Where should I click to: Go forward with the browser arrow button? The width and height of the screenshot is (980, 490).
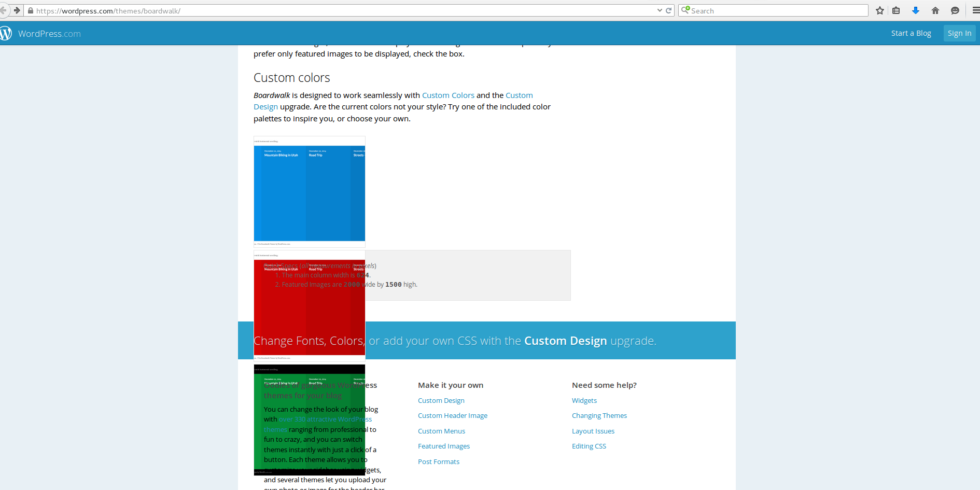pyautogui.click(x=17, y=10)
